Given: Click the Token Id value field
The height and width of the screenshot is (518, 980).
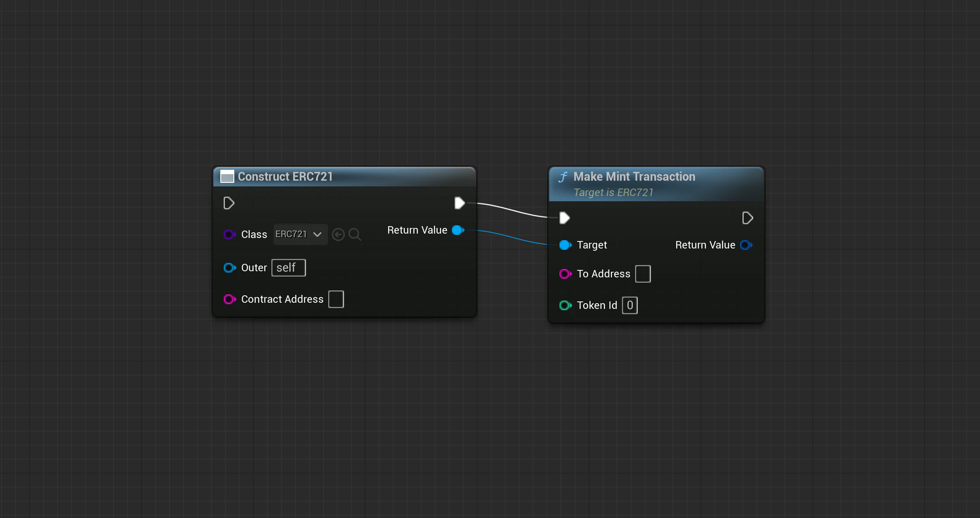Looking at the screenshot, I should [x=629, y=305].
